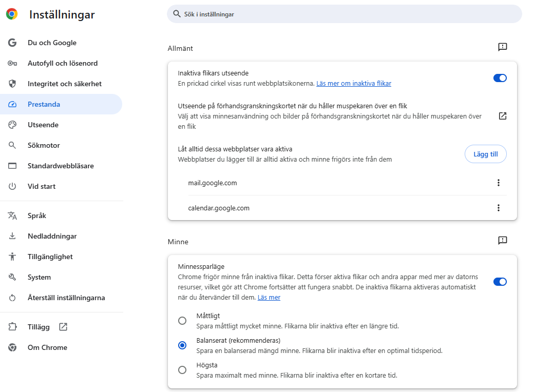The height and width of the screenshot is (392, 553).
Task: Open Läs mer om inaktiva flikar link
Action: [x=353, y=83]
